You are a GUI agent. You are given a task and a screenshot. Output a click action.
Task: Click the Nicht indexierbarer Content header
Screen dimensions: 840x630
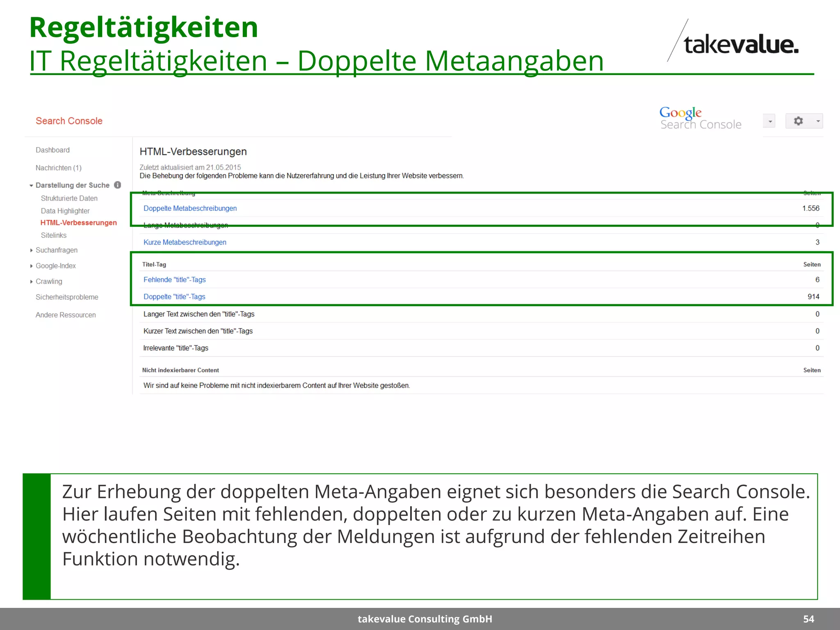click(x=180, y=370)
